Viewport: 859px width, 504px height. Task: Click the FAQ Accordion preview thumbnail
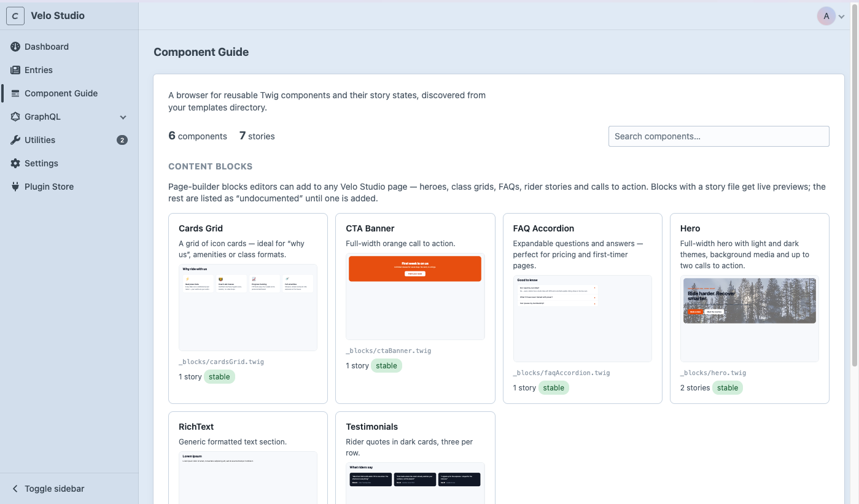pos(583,319)
